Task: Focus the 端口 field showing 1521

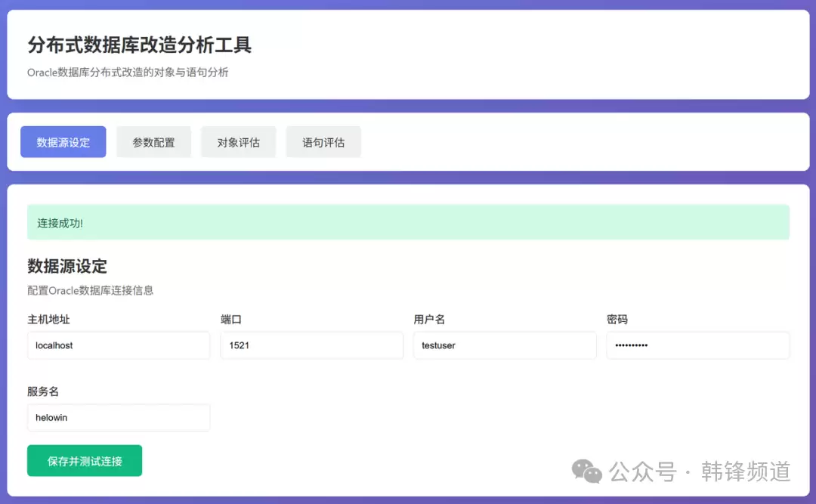Action: coord(311,345)
